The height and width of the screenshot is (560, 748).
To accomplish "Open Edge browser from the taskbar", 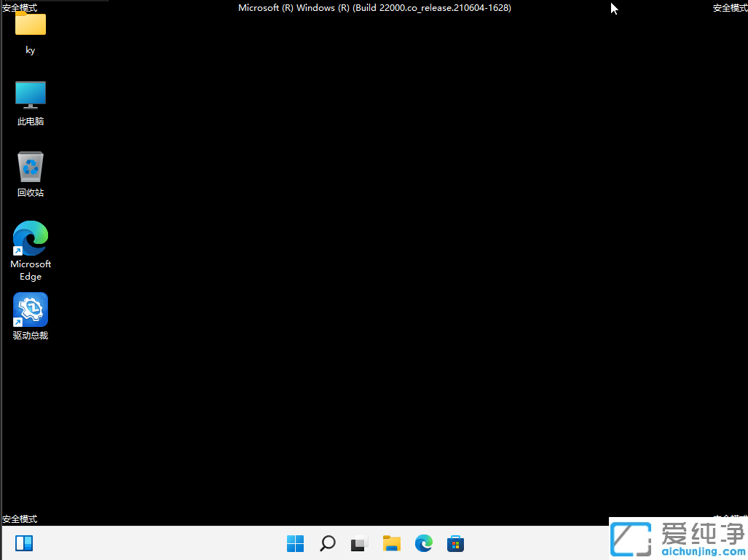I will tap(423, 543).
